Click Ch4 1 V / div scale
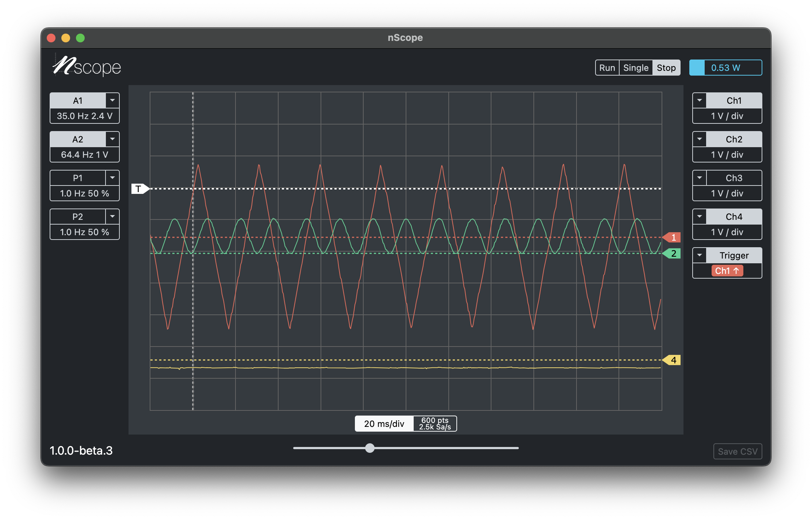The width and height of the screenshot is (812, 520). 727,232
